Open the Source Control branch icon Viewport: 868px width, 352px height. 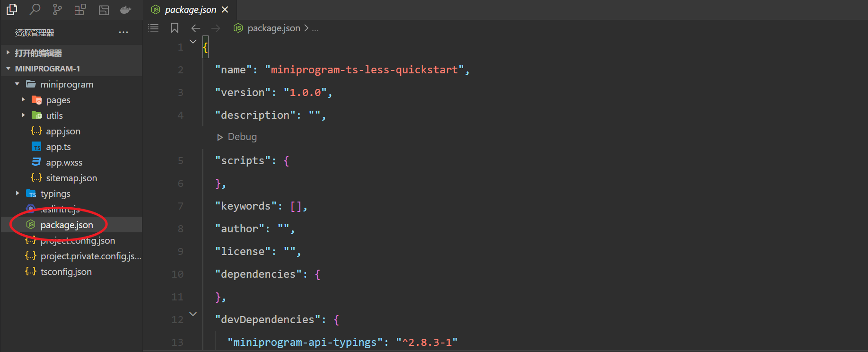pyautogui.click(x=57, y=9)
